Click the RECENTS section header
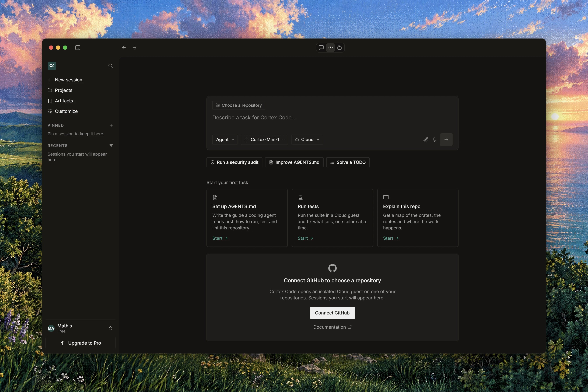This screenshot has width=588, height=392. click(x=58, y=145)
